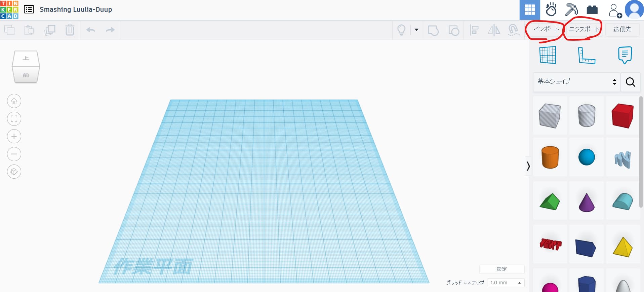Screen dimensions: 644x292
Task: Click the エクスポート button
Action: 584,29
